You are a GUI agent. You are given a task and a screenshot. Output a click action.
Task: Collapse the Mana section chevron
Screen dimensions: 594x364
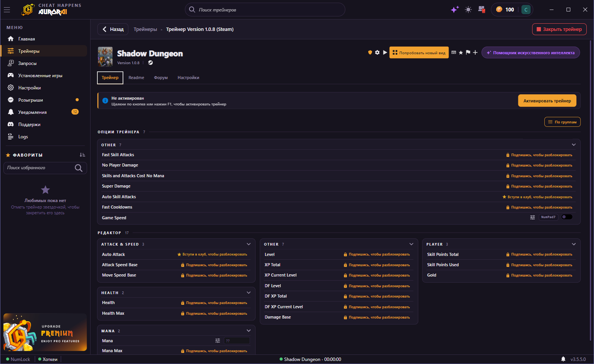[249, 331]
